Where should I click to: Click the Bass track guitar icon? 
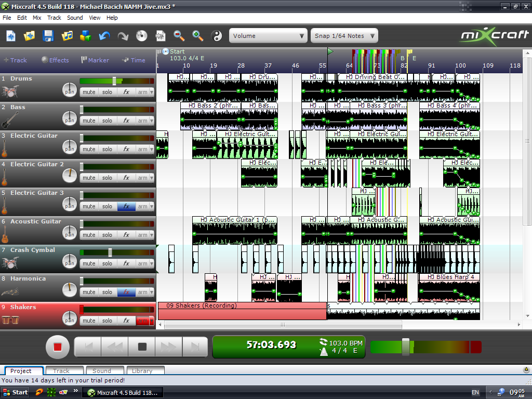10,120
